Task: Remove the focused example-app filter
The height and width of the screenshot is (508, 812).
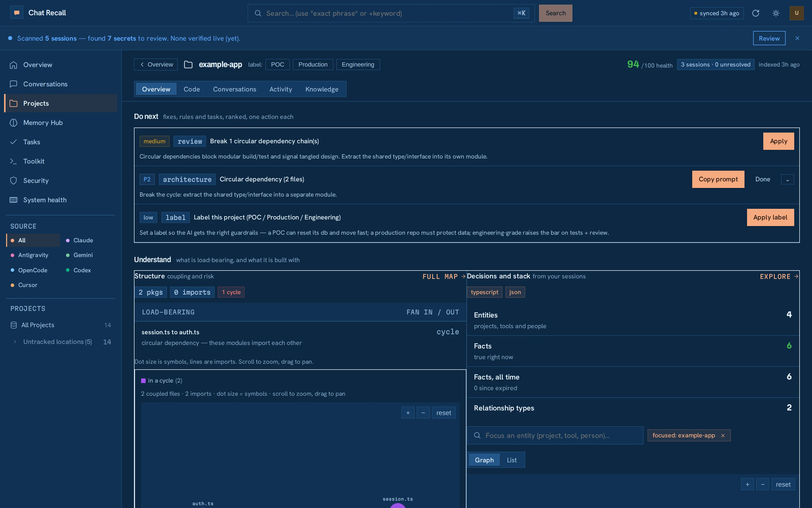Action: (x=723, y=435)
